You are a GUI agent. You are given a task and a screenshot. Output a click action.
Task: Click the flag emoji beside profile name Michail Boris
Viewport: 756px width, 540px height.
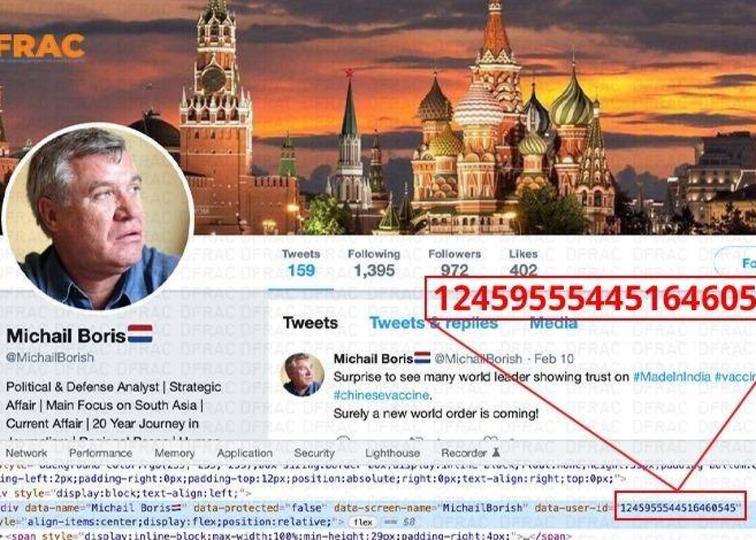click(x=140, y=334)
